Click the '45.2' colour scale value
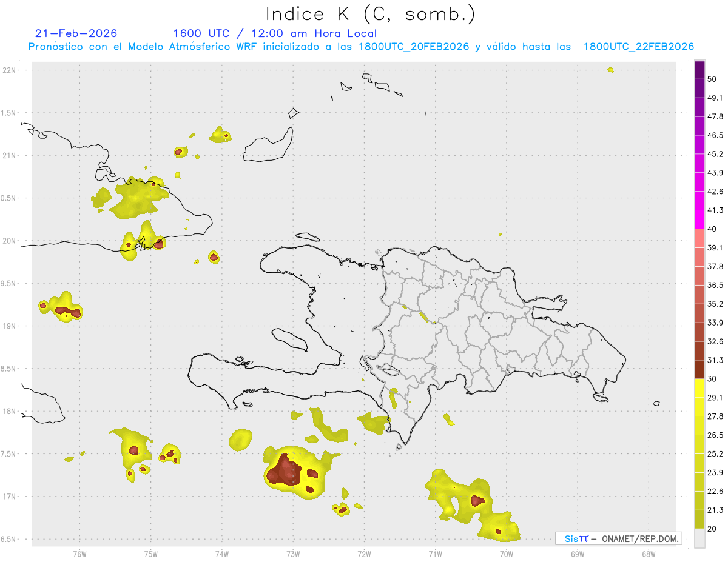 tap(715, 154)
